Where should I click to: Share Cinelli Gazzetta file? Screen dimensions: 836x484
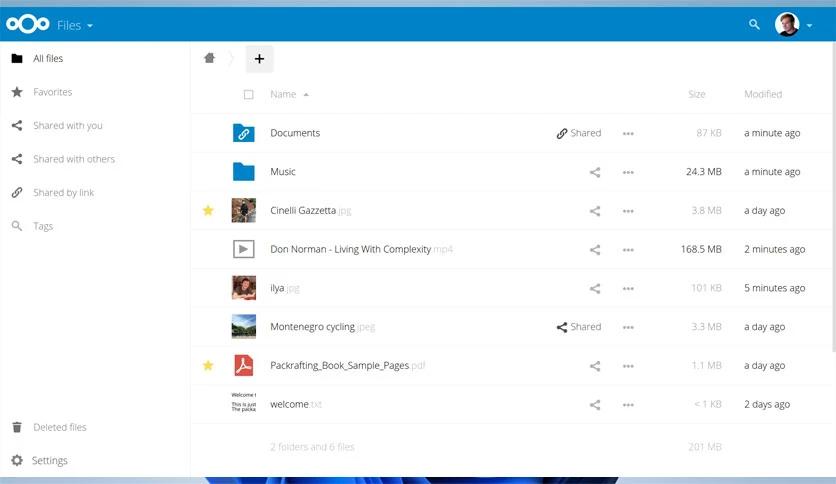(595, 211)
